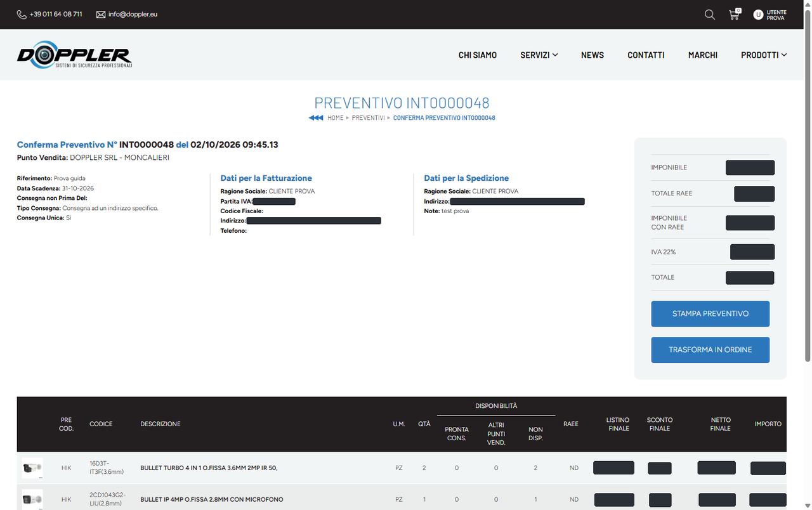Click the Doppler logo
812x510 pixels.
[74, 55]
